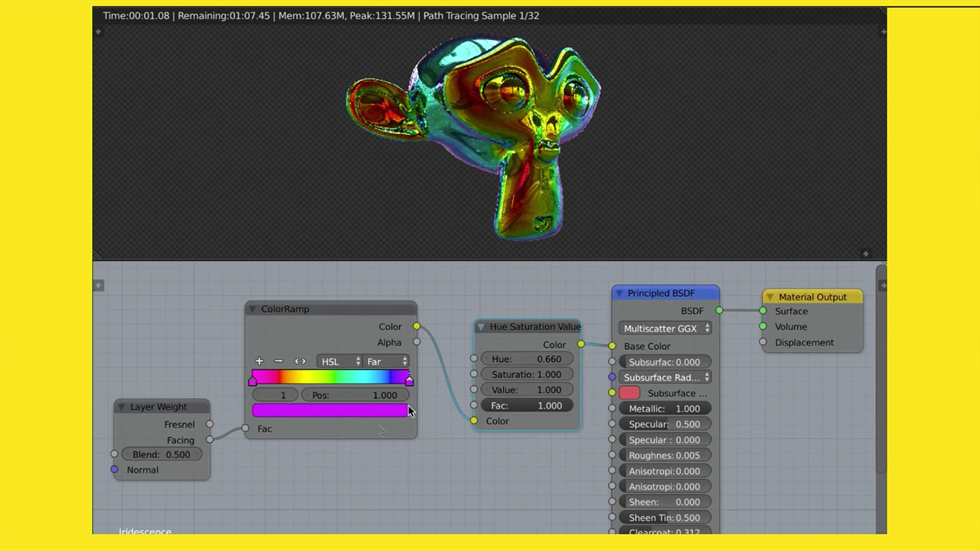This screenshot has width=980, height=551.
Task: Add a new color stop in the ColorRamp
Action: click(259, 361)
